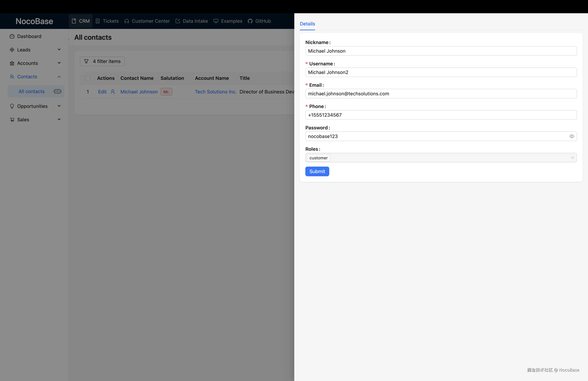Image resolution: width=588 pixels, height=381 pixels.
Task: Click the Accounts building icon
Action: pyautogui.click(x=12, y=63)
